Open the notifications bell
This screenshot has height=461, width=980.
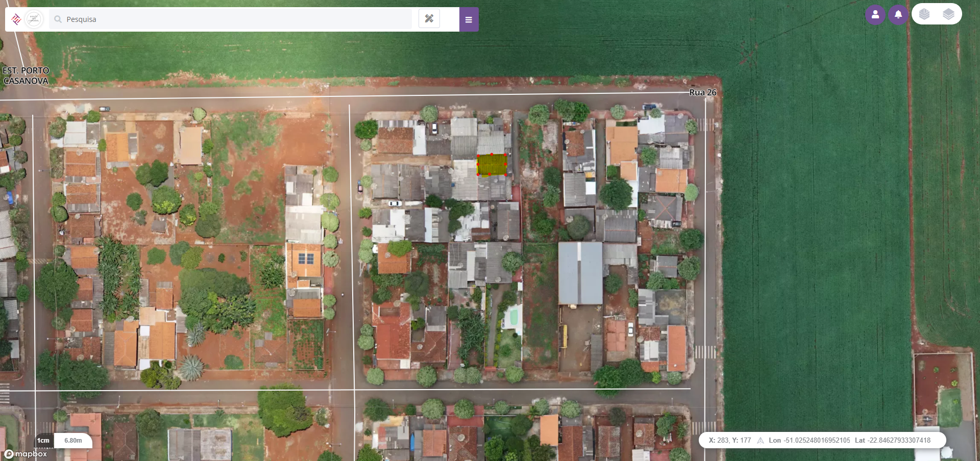(898, 15)
